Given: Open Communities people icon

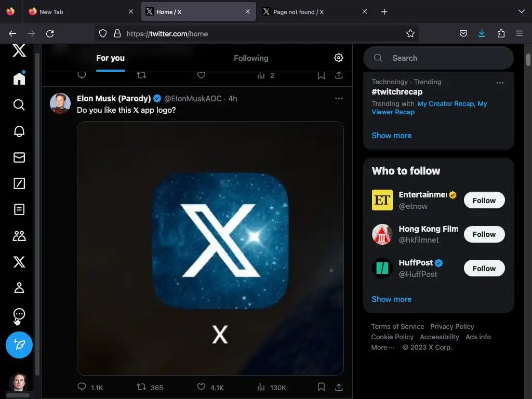Looking at the screenshot, I should tap(19, 236).
